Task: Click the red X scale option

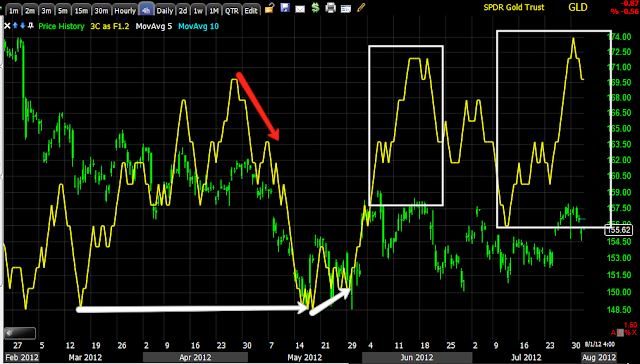Action: click(633, 333)
